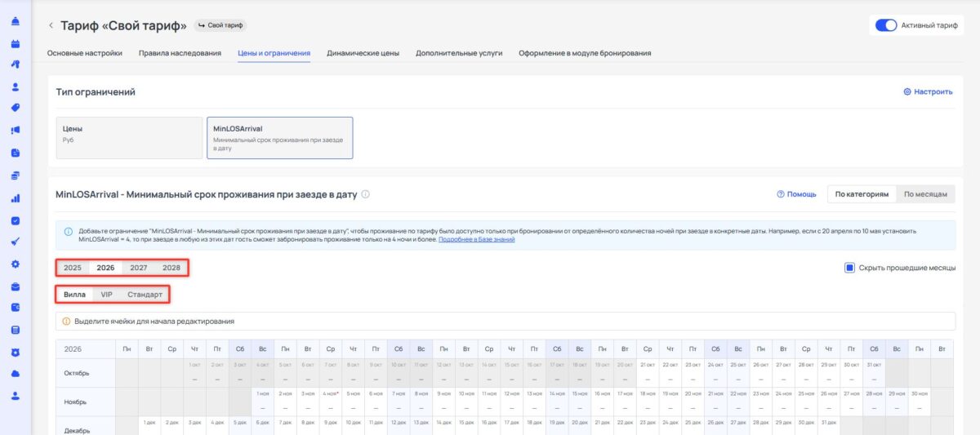Screen dimensions: 980x435
Task: Click the 15 ноя calendar cell
Action: [579, 401]
